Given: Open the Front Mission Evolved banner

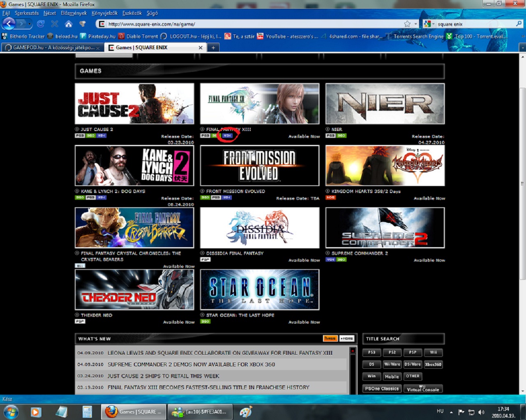Looking at the screenshot, I should click(260, 165).
